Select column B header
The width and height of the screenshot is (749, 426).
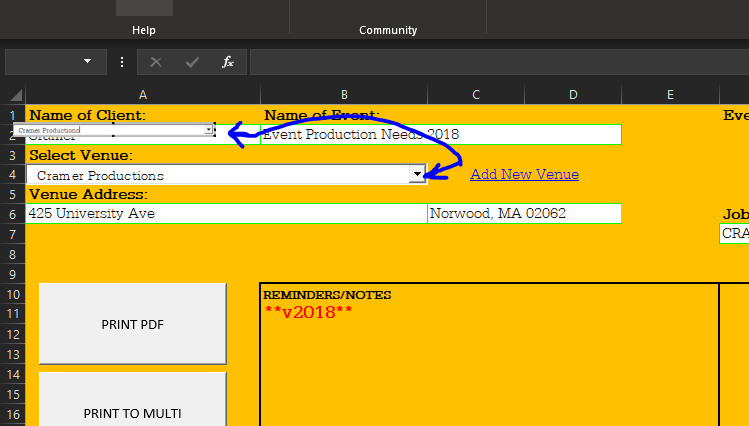tap(344, 95)
